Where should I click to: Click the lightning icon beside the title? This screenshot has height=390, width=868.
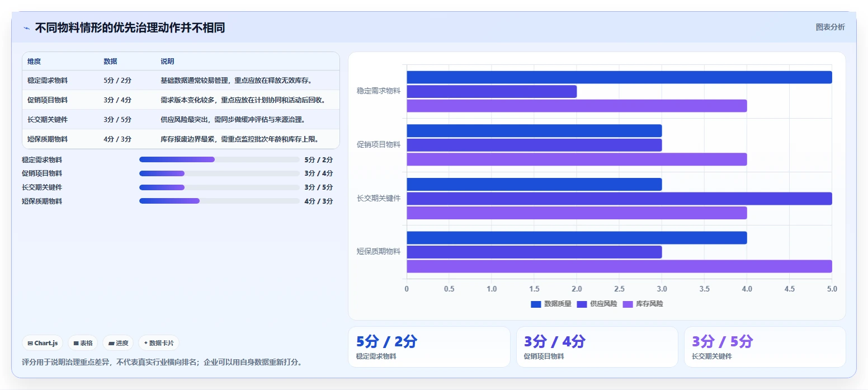26,28
